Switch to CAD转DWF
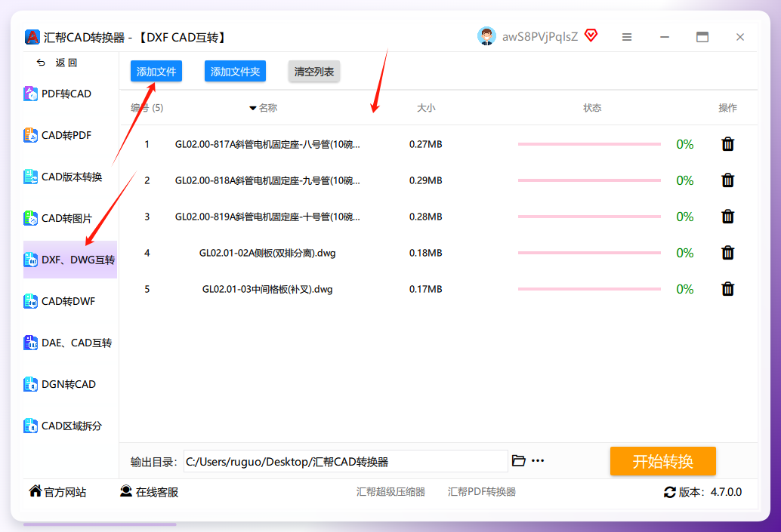The image size is (781, 532). (x=60, y=302)
